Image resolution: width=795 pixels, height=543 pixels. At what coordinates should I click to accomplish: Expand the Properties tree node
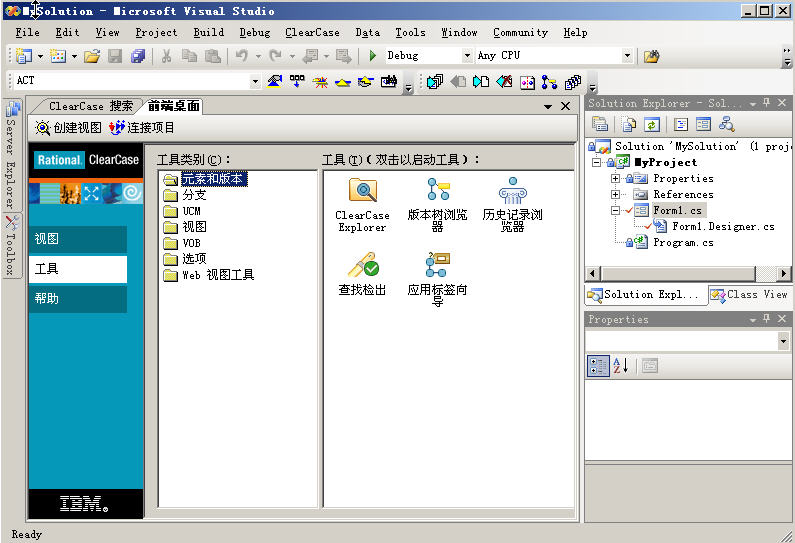[615, 178]
